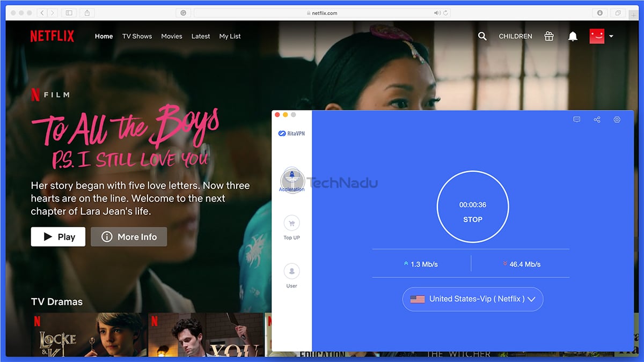Play To All the Boys film

[x=58, y=237]
